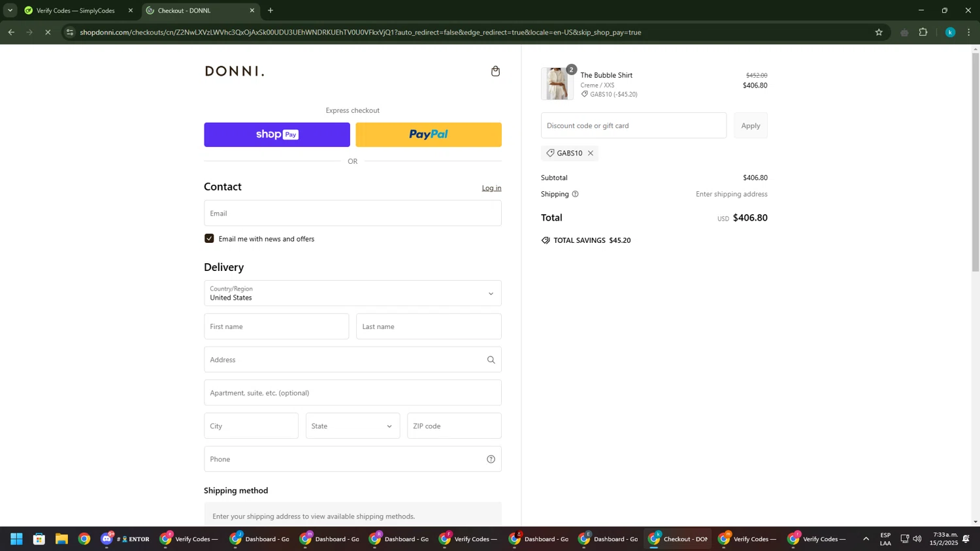
Task: Focus the City field
Action: tap(251, 426)
